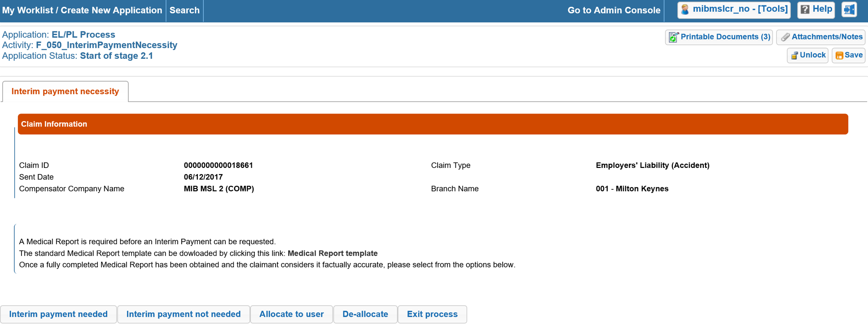Image resolution: width=868 pixels, height=329 pixels.
Task: Click the Claim ID value 0000000000018661
Action: (219, 165)
